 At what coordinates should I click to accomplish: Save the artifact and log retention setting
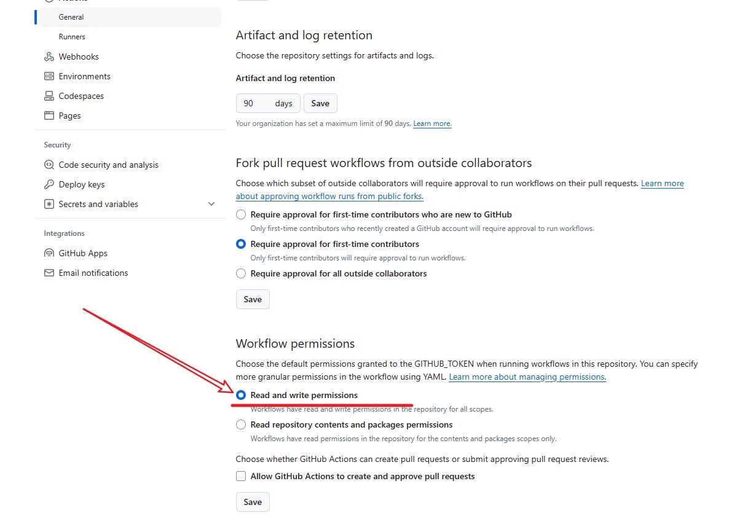[x=320, y=103]
